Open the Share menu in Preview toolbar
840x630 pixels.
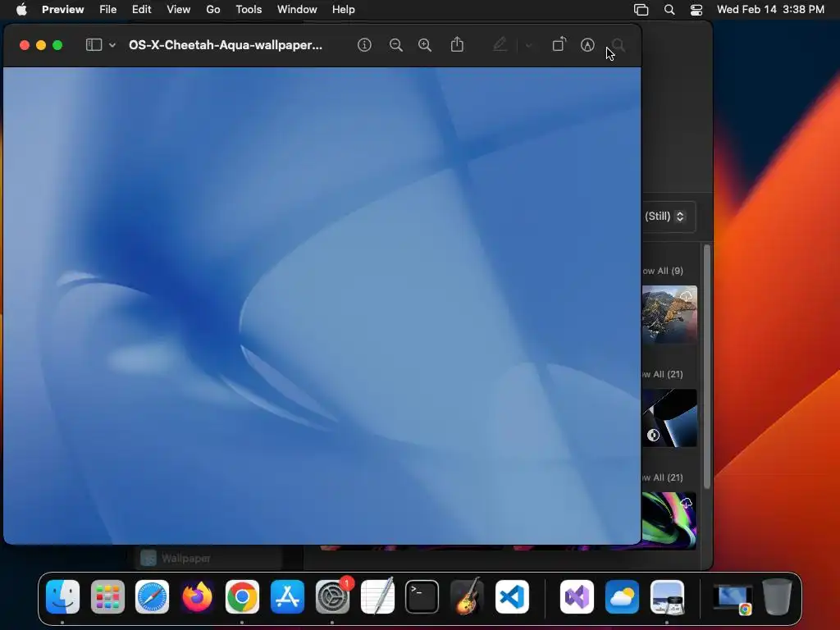click(457, 44)
